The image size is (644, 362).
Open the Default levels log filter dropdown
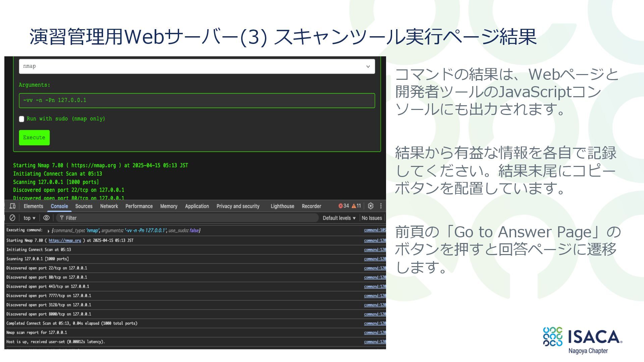(x=339, y=218)
